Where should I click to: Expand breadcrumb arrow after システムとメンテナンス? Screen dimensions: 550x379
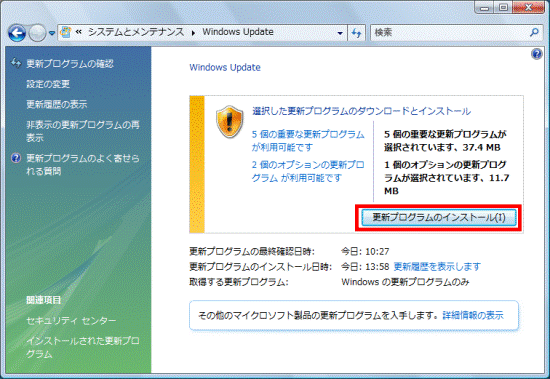pos(193,33)
